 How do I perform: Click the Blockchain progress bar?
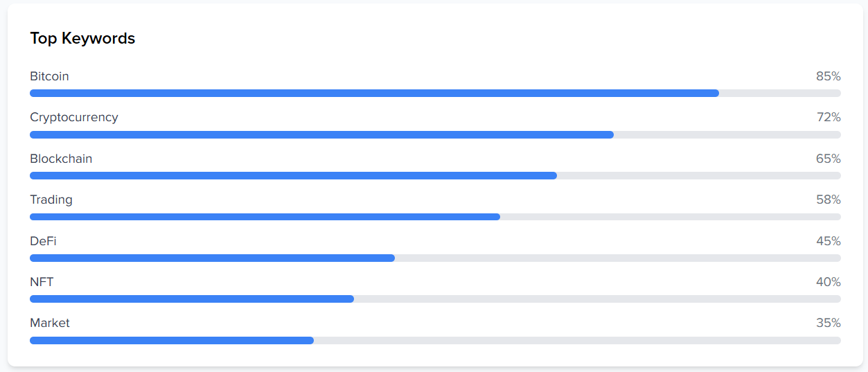(x=435, y=175)
